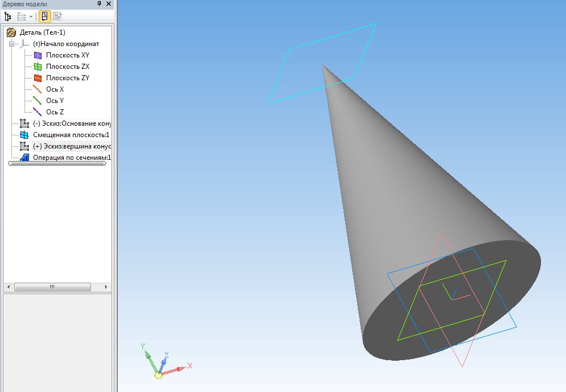Viewport: 566px width, 392px height.
Task: Select Эскиз:Основание конуса sketch item
Action: click(72, 123)
